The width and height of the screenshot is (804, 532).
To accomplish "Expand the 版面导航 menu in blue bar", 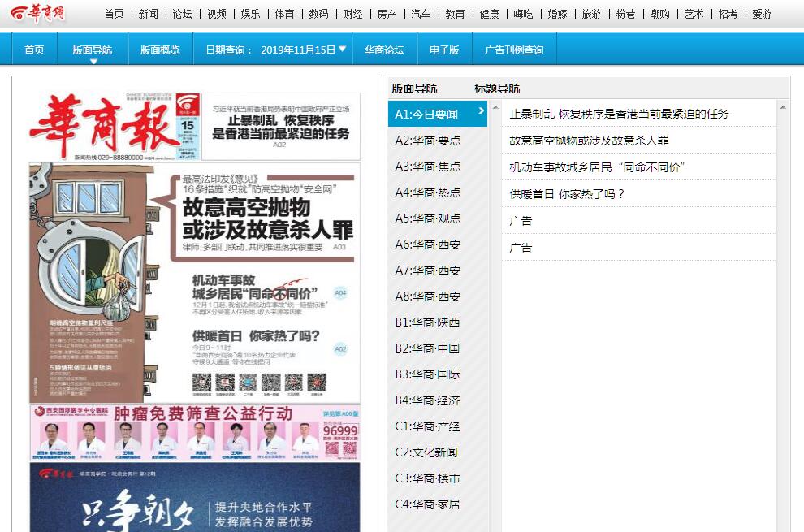I will pyautogui.click(x=93, y=50).
